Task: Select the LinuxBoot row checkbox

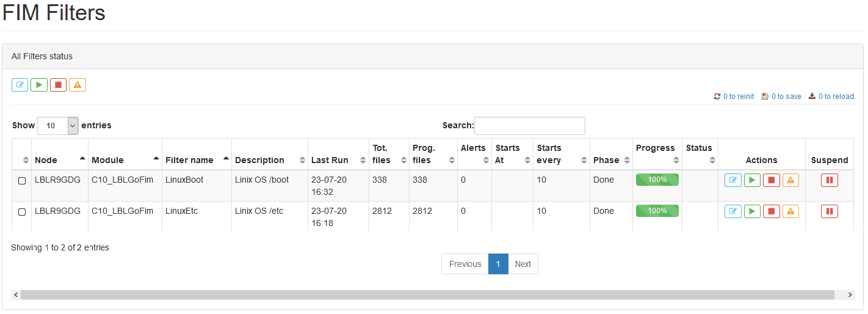Action: (22, 181)
